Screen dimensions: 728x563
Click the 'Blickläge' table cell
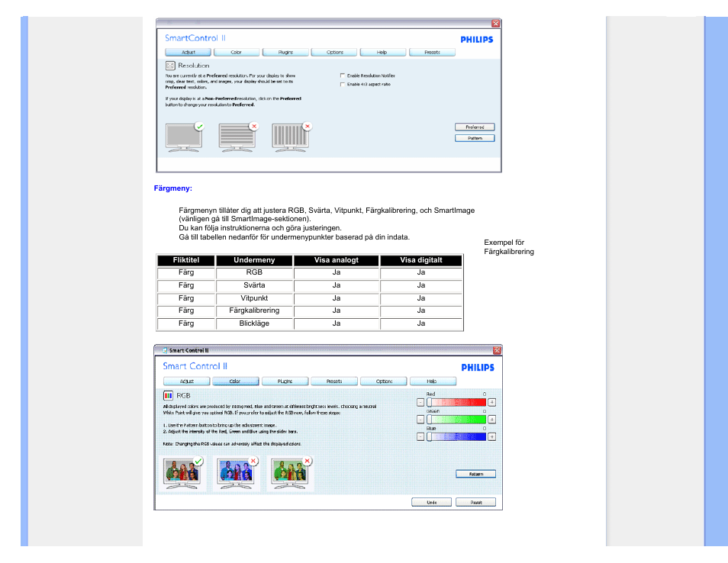pyautogui.click(x=254, y=323)
